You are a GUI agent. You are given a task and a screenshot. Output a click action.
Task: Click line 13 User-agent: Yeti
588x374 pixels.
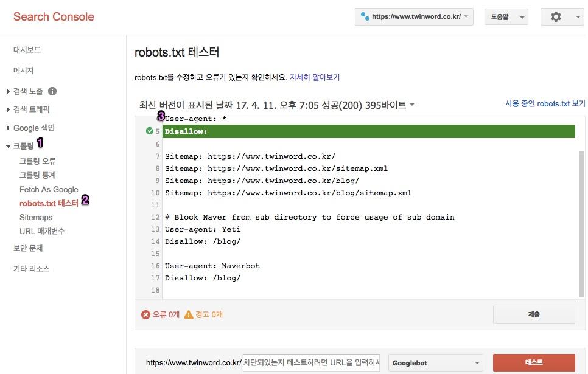click(x=203, y=229)
